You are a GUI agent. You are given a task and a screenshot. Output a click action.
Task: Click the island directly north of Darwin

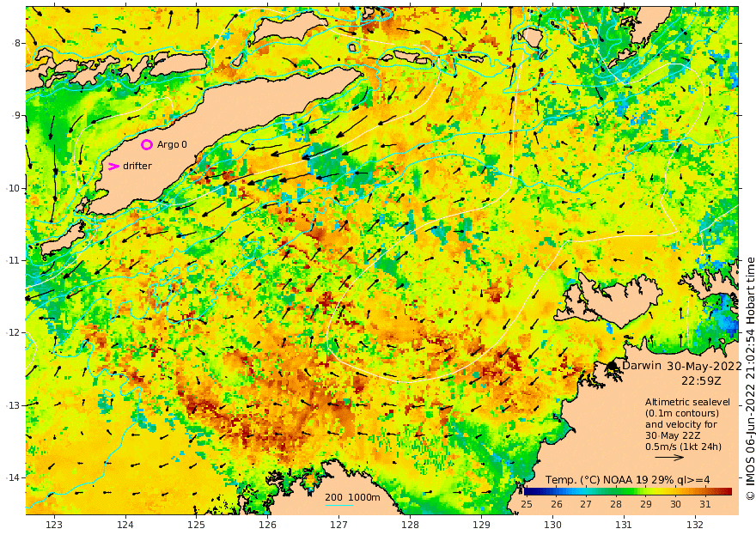coord(615,301)
